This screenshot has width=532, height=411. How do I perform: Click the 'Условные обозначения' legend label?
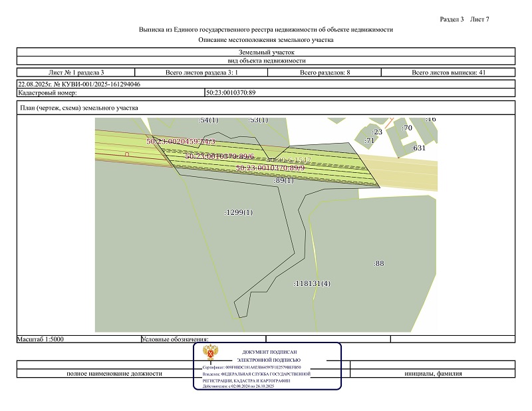(175, 339)
